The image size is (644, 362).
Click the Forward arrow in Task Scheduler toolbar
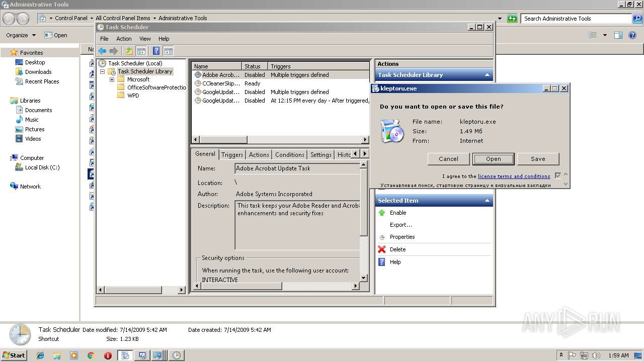(x=114, y=51)
